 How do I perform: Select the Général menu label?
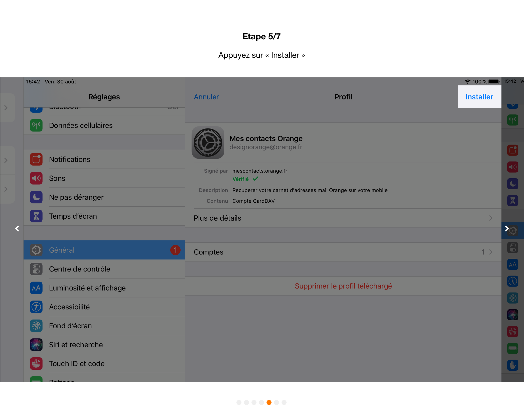62,250
